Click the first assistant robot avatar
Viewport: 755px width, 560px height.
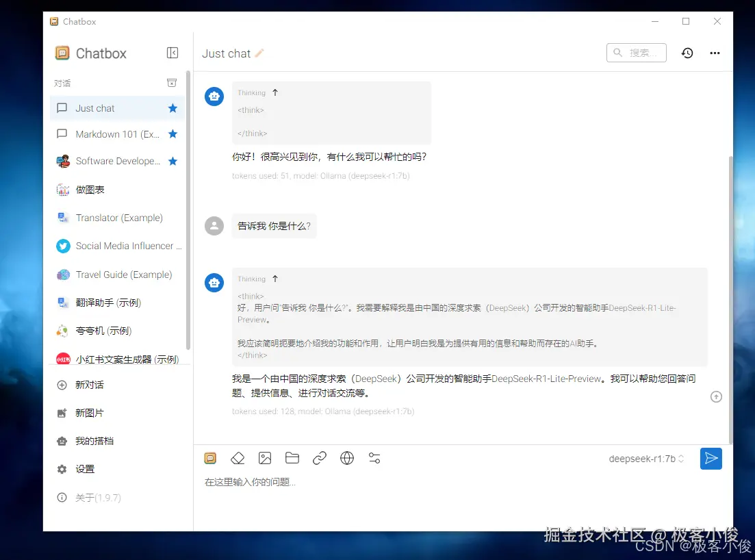(214, 97)
